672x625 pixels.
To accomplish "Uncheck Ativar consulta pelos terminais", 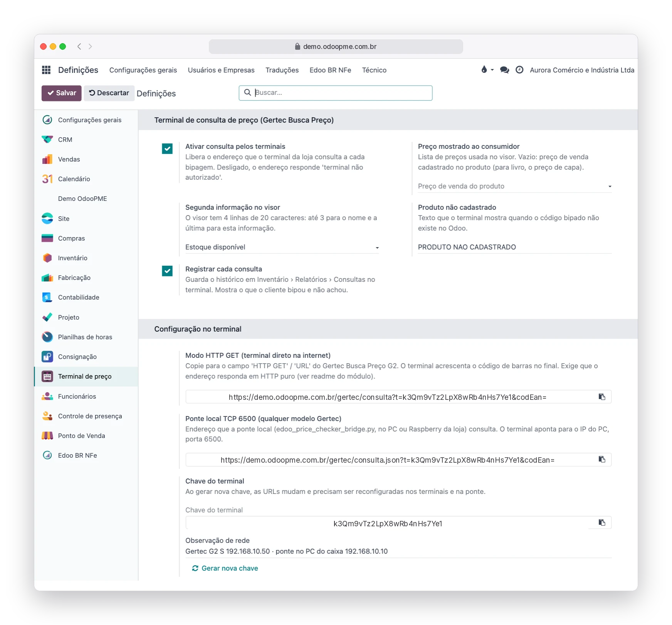I will (x=167, y=148).
